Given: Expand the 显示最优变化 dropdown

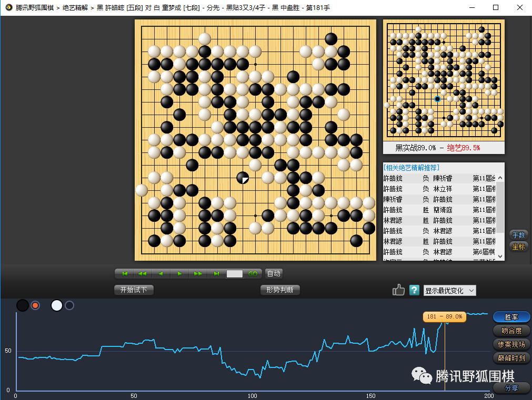Looking at the screenshot, I should coord(449,291).
